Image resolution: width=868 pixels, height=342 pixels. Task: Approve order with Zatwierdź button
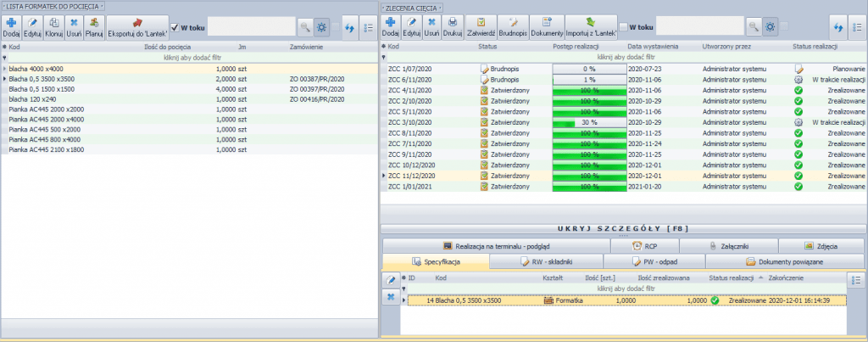481,26
